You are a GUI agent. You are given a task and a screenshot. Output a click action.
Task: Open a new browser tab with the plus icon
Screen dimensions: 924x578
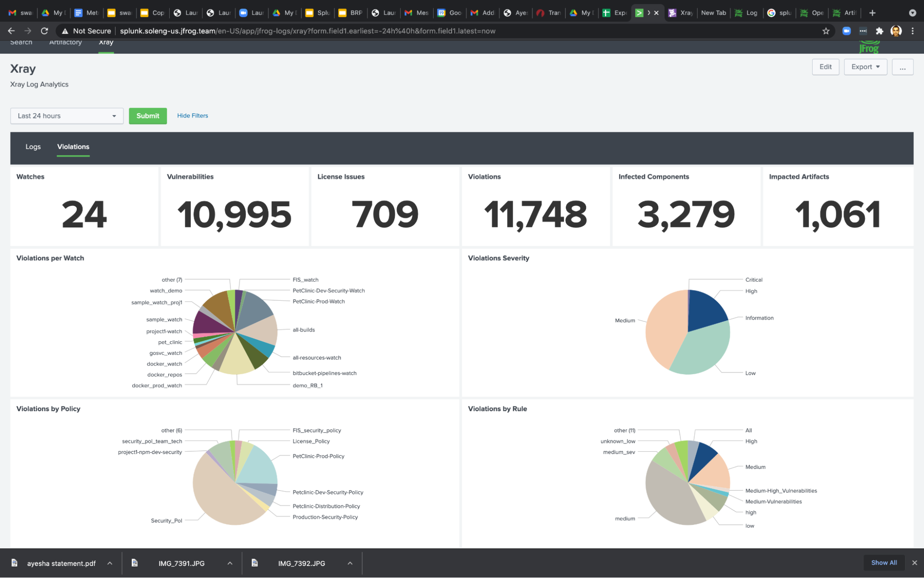click(x=872, y=12)
